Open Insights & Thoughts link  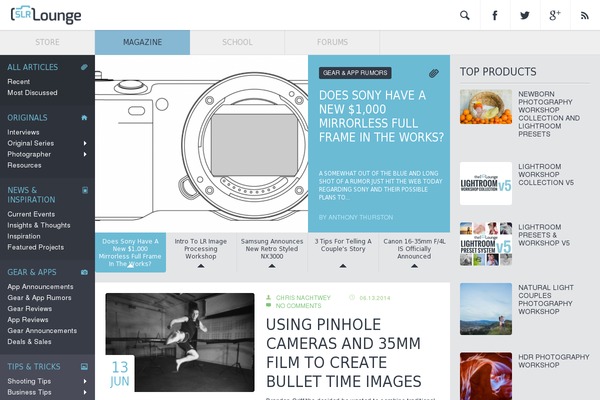point(39,225)
